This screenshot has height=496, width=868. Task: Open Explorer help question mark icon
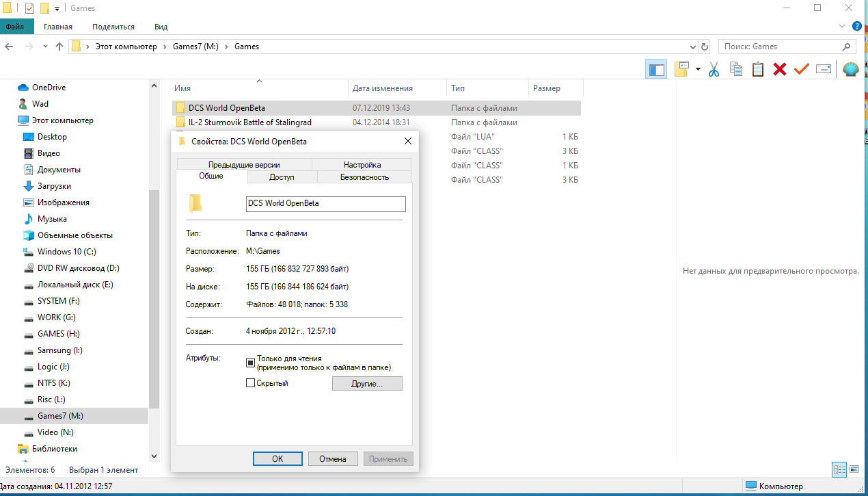coord(857,26)
